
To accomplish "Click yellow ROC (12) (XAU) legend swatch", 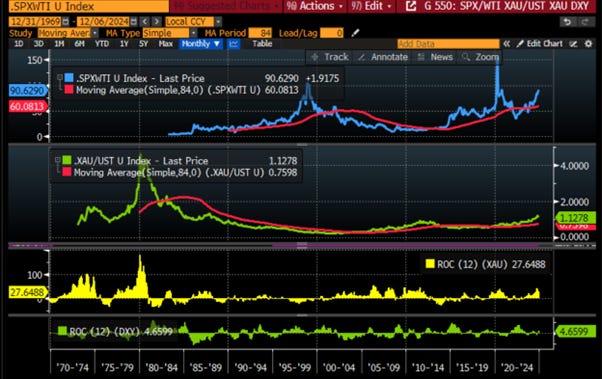I will point(430,264).
